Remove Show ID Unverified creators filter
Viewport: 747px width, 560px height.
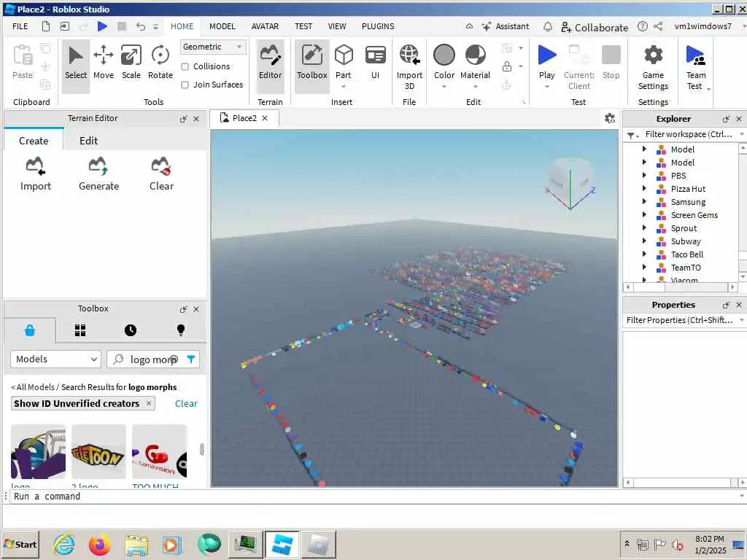point(149,403)
